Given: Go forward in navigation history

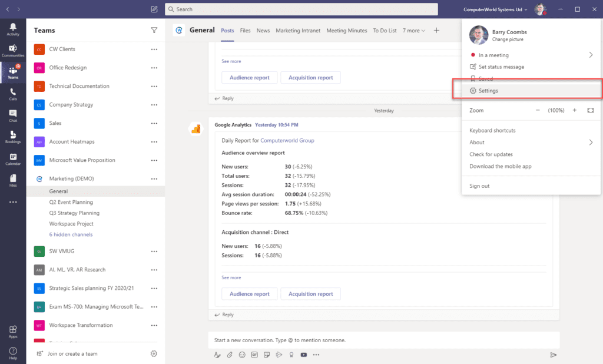Looking at the screenshot, I should pyautogui.click(x=18, y=9).
